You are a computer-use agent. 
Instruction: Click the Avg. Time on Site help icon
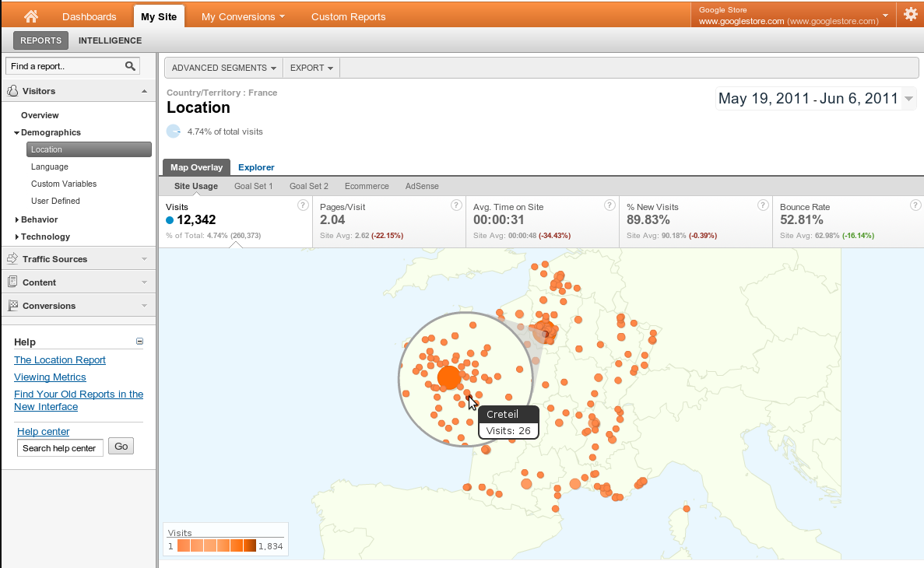pos(610,205)
